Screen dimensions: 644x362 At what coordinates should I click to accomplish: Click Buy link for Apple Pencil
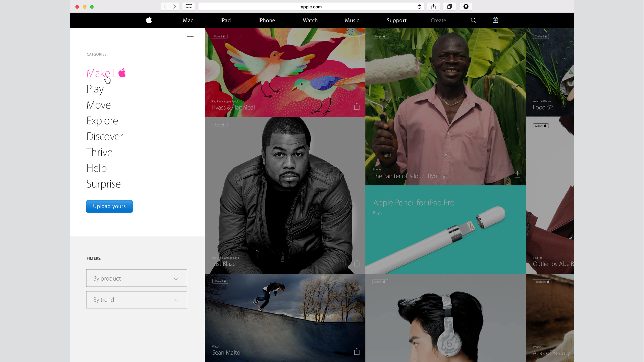pyautogui.click(x=377, y=213)
